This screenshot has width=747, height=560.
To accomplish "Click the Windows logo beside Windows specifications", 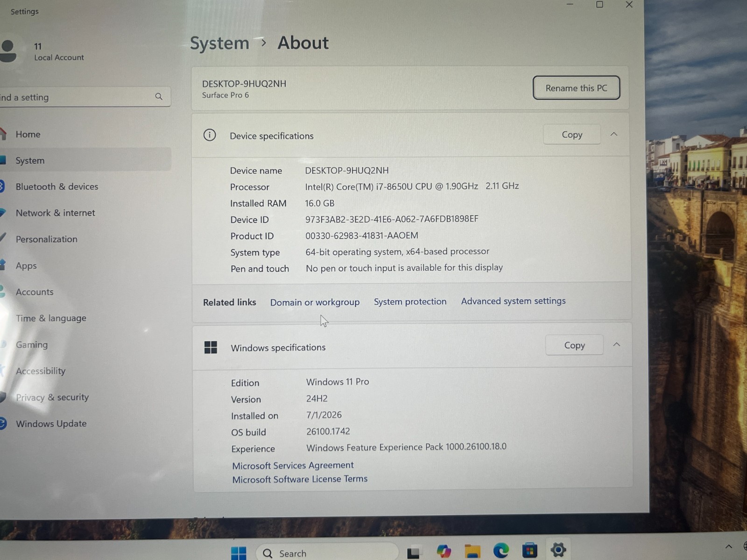I will coord(211,347).
